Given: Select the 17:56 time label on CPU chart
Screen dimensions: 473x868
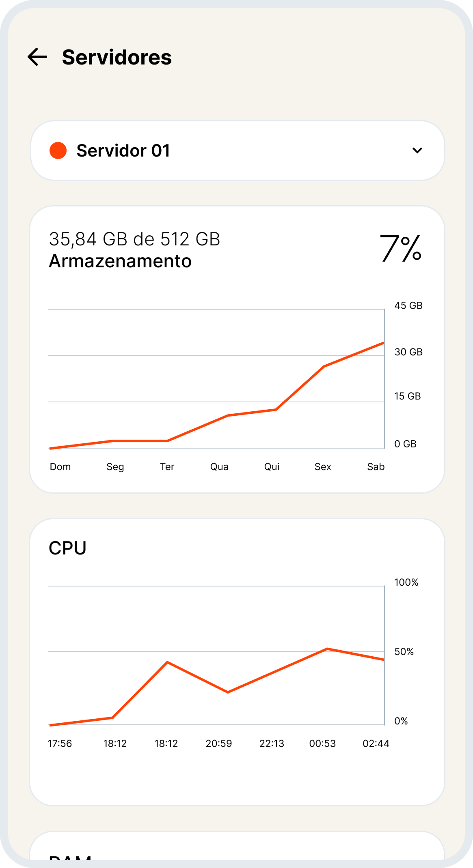Looking at the screenshot, I should pyautogui.click(x=60, y=743).
